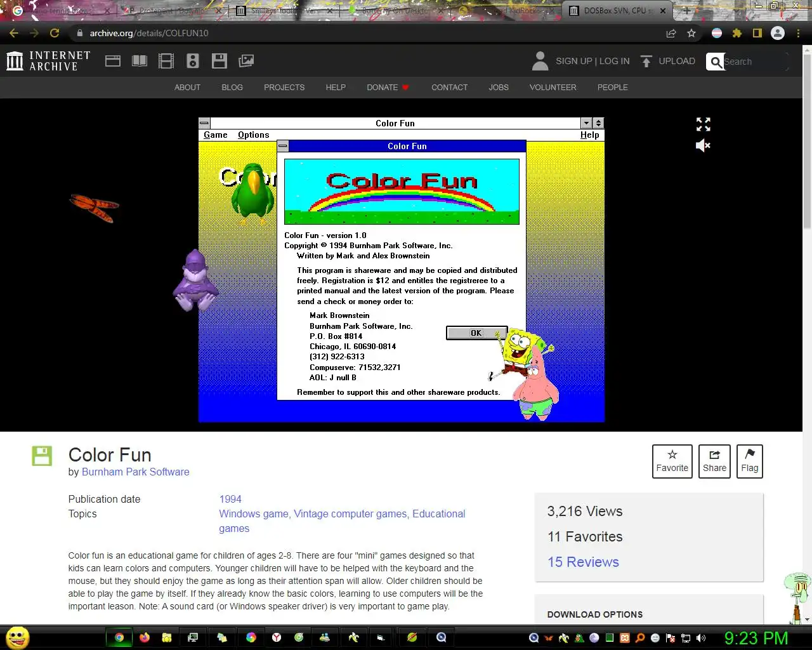Open the ABOUT nav link
The height and width of the screenshot is (650, 812).
click(x=187, y=88)
